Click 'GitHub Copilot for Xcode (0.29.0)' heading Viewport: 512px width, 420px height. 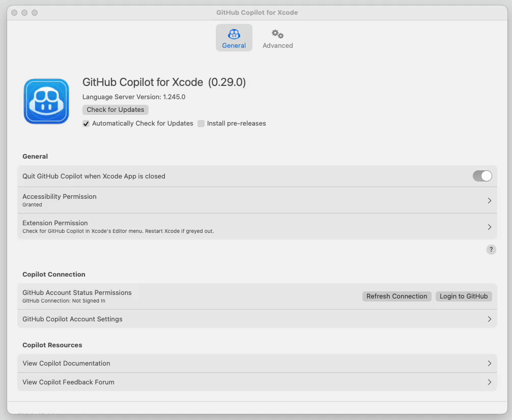pyautogui.click(x=164, y=82)
